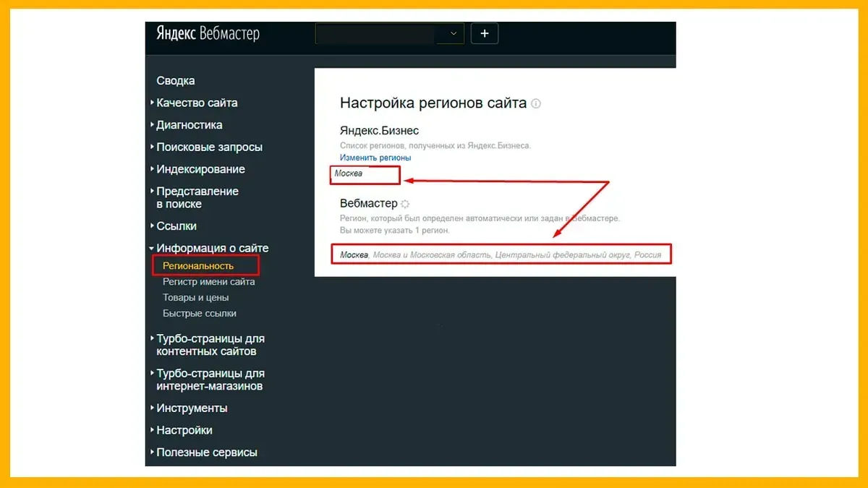868x488 pixels.
Task: Expand the Полезные сервисы arrow
Action: [152, 453]
